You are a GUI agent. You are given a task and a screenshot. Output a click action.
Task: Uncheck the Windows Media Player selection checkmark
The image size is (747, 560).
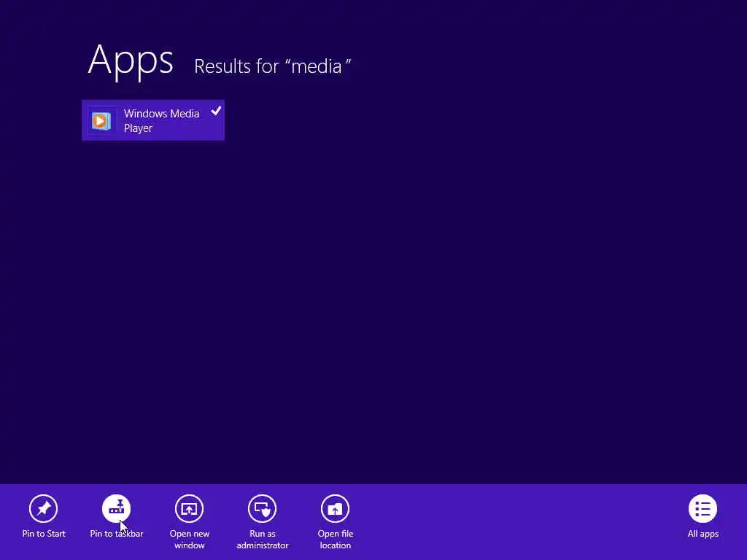coord(216,111)
